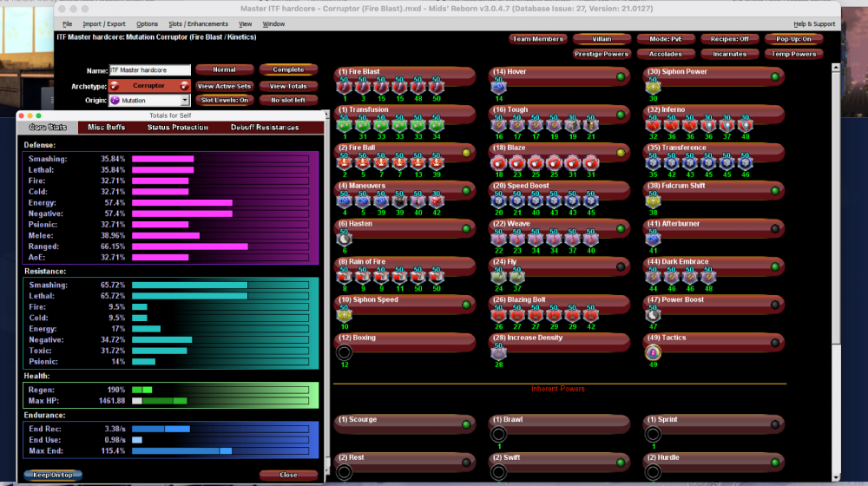Enable the Afterburner power toggle
The width and height of the screenshot is (868, 486).
pyautogui.click(x=775, y=228)
